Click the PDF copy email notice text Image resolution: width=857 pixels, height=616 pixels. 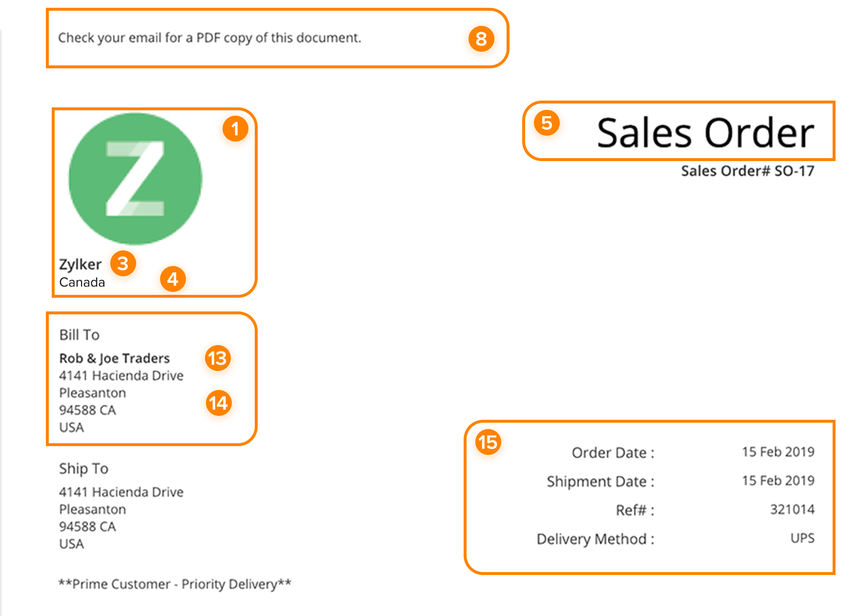[x=209, y=38]
